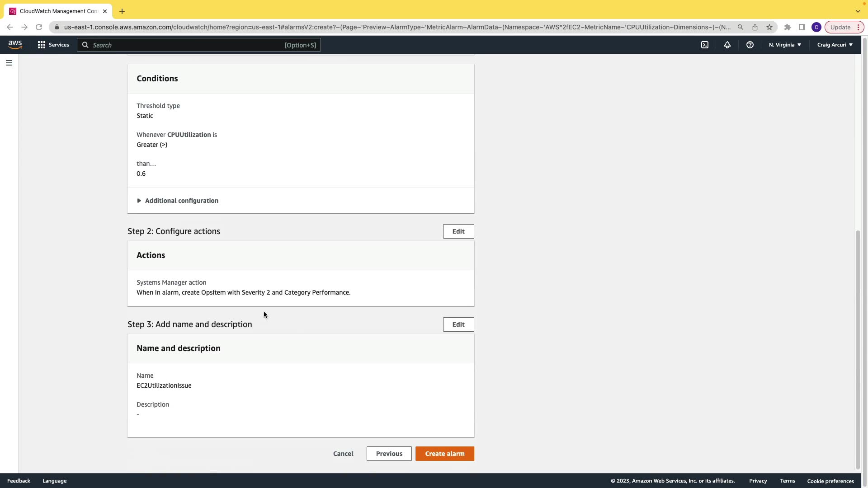This screenshot has height=488, width=868.
Task: Edit Step 3 name and description
Action: click(x=458, y=324)
